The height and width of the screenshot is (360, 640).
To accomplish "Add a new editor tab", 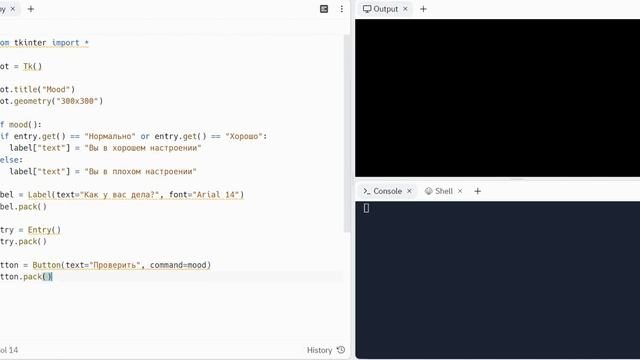I will 31,9.
